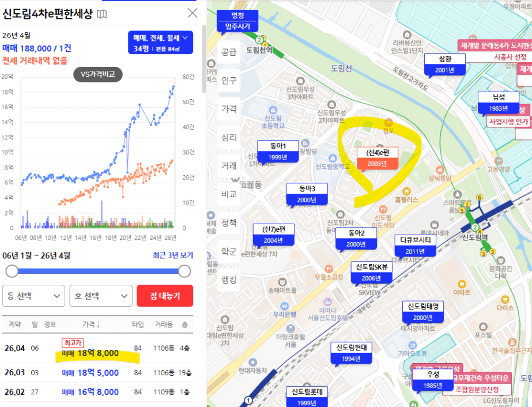532x407 pixels.
Task: Click the 기아오토큐 service icon on map
Action: 412,345
